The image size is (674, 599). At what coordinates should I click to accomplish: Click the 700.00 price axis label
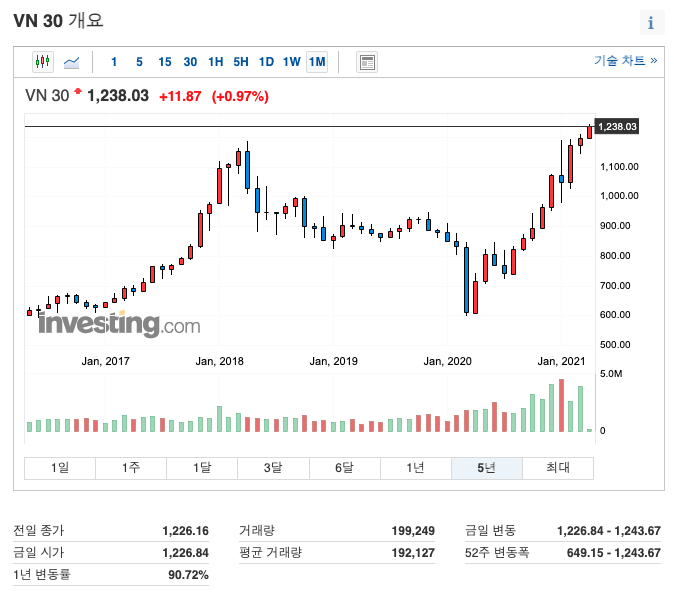(615, 286)
